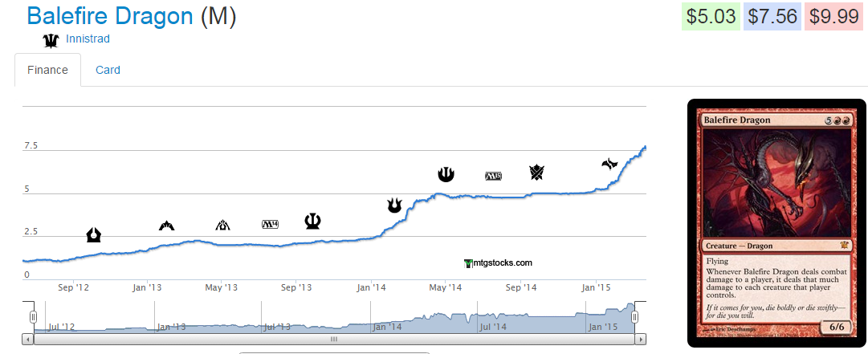The image size is (868, 354).
Task: Select the Born of the Gods symbol
Action: (x=394, y=205)
